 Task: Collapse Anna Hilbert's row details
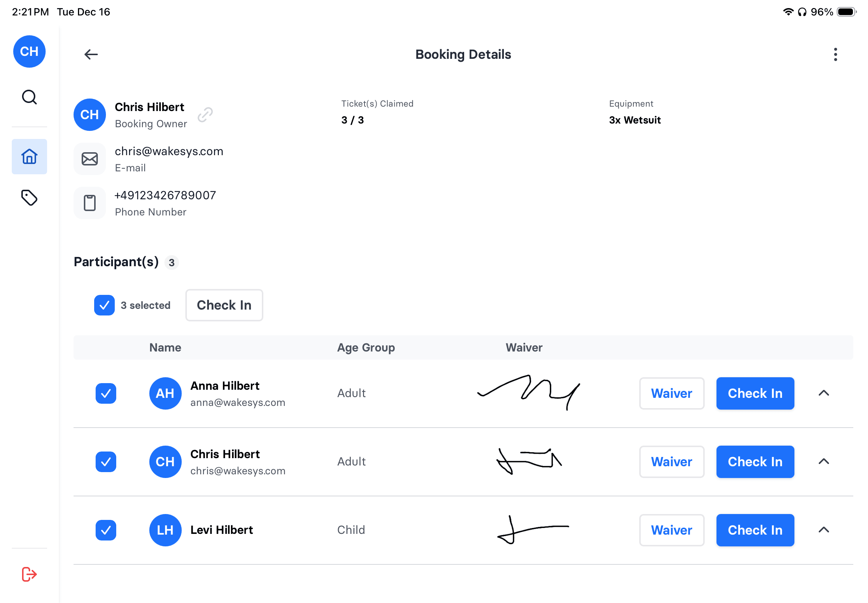[x=824, y=393]
